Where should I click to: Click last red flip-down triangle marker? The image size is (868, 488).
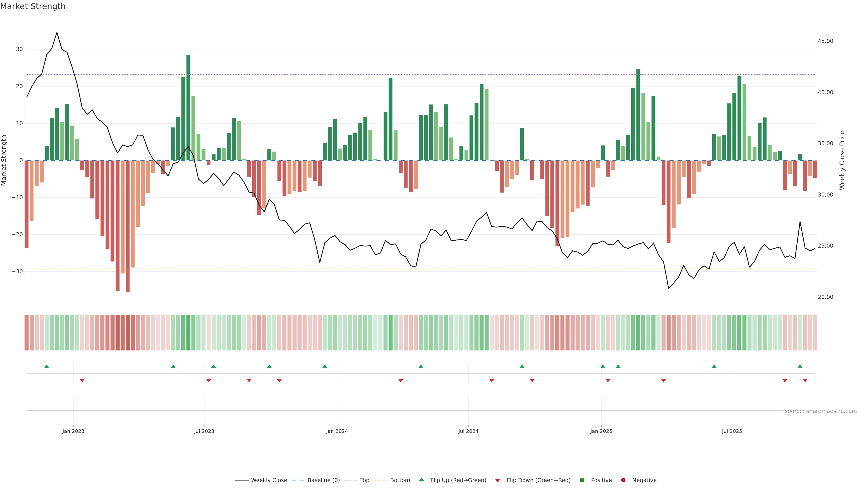point(805,380)
